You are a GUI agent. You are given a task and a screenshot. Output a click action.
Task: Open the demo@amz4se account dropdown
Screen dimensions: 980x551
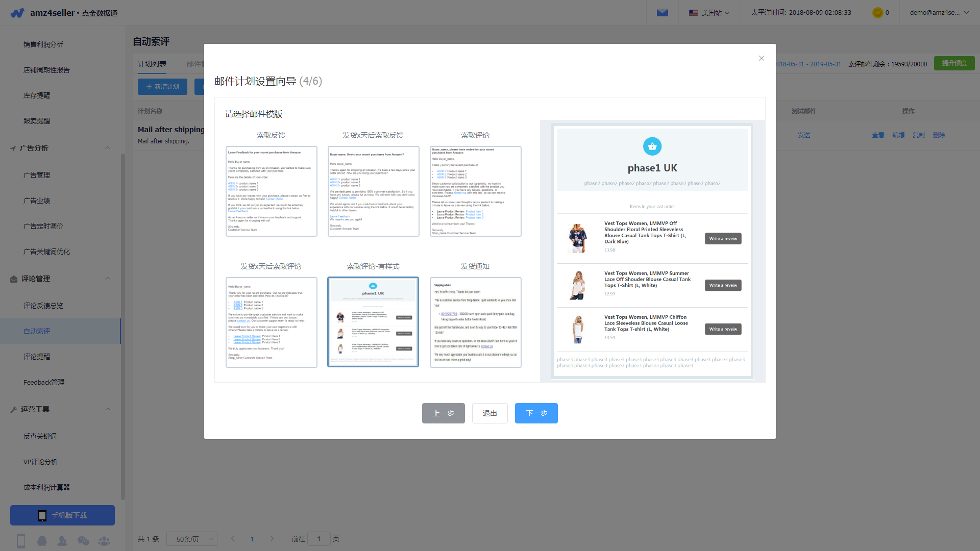click(x=939, y=13)
